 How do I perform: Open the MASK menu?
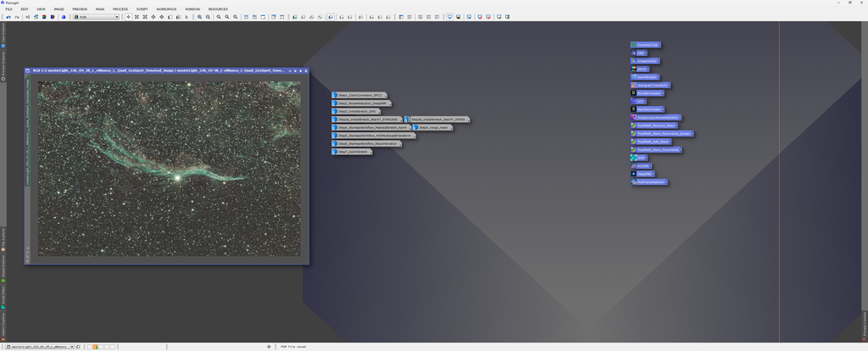(x=100, y=9)
